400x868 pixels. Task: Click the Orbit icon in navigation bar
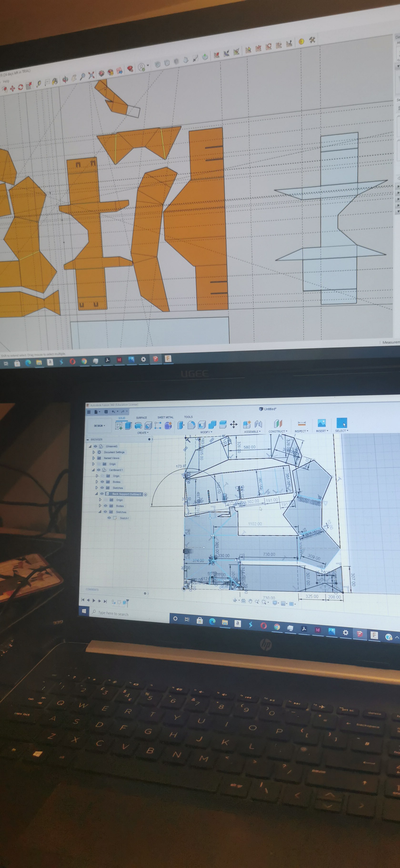(x=235, y=601)
